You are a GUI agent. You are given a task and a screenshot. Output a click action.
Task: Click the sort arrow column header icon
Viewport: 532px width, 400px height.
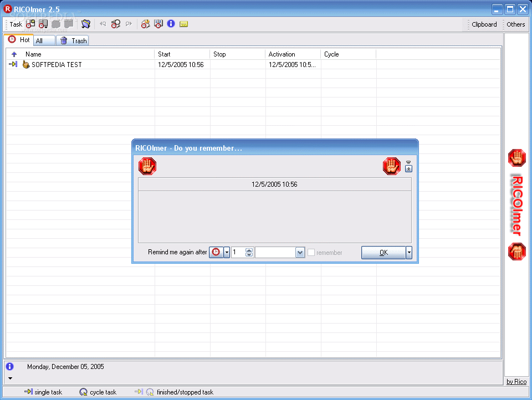(14, 54)
